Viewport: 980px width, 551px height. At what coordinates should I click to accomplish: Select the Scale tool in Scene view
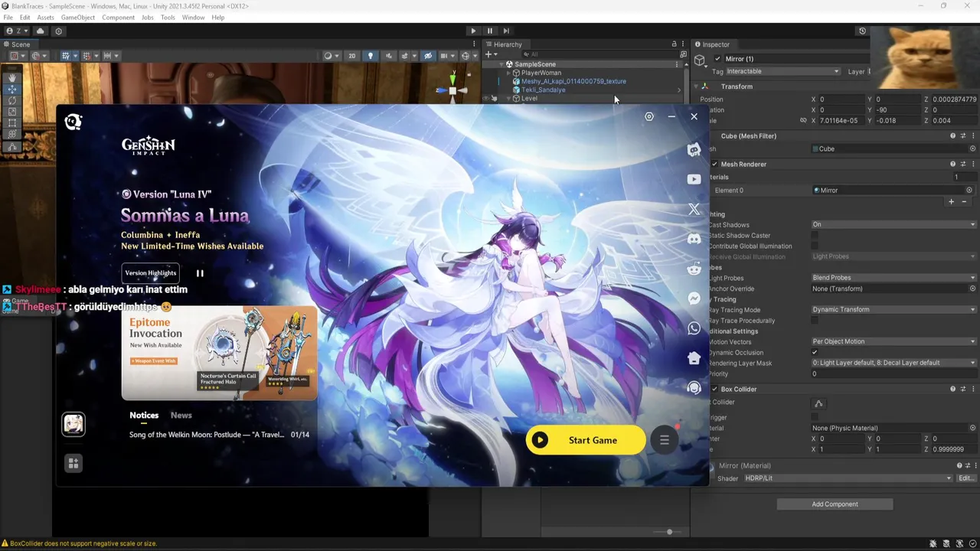11,112
